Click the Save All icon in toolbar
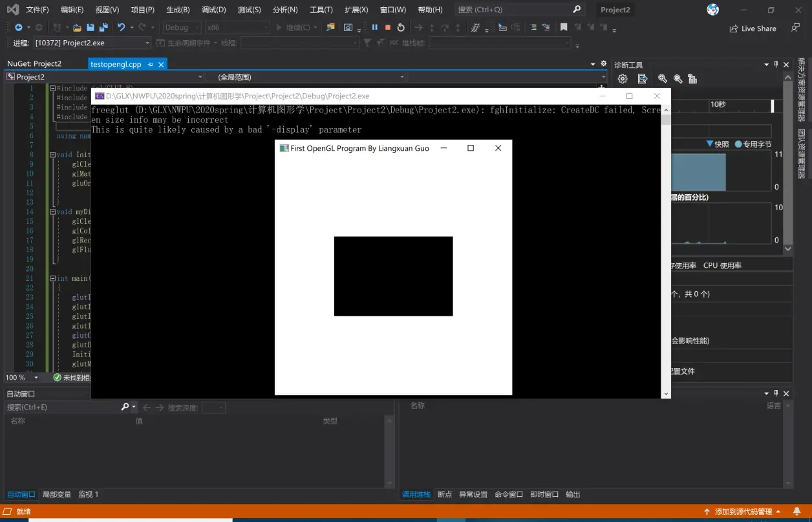Screen dimensions: 812x522 [x=102, y=27]
